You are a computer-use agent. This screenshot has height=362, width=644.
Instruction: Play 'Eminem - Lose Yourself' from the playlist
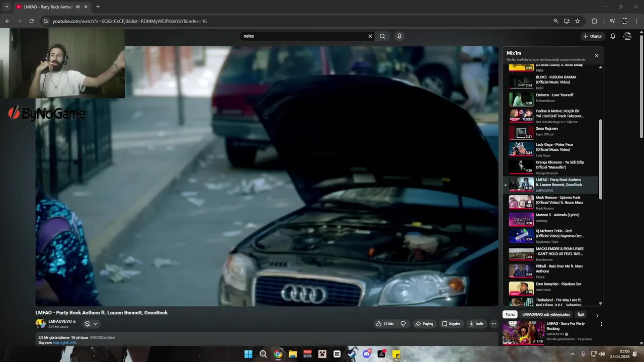551,98
